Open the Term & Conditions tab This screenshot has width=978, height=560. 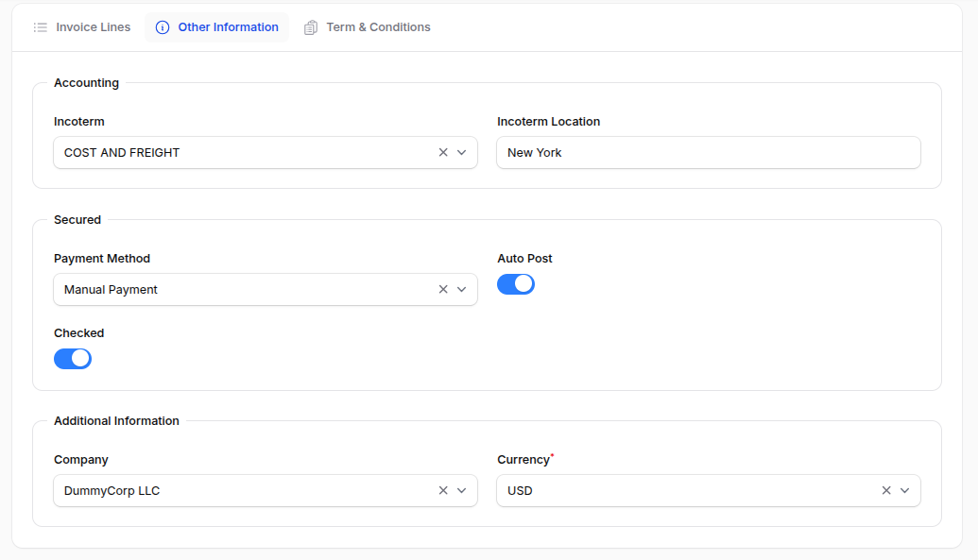(x=378, y=27)
